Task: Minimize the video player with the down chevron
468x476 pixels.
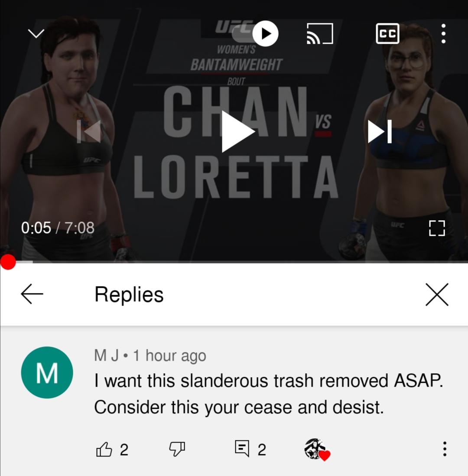Action: pos(36,33)
